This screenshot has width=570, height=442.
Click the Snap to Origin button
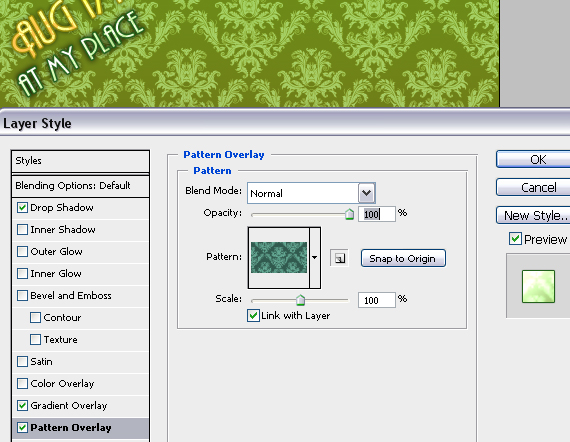[403, 258]
